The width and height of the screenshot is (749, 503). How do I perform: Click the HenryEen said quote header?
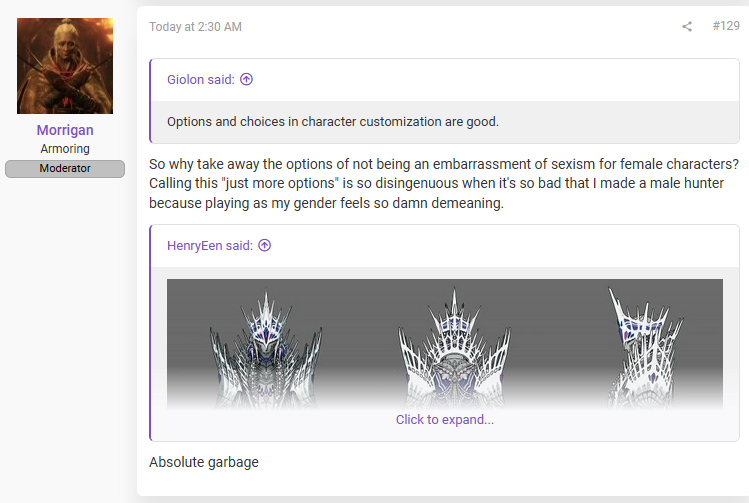click(210, 246)
